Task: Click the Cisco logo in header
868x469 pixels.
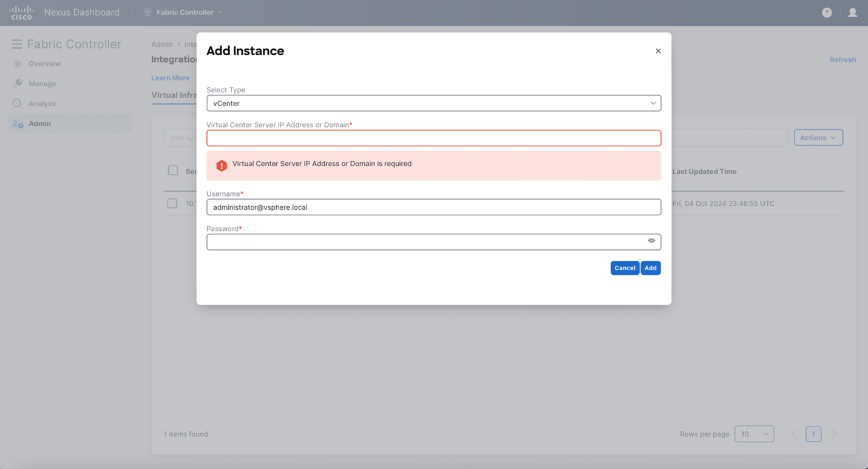Action: pos(21,13)
